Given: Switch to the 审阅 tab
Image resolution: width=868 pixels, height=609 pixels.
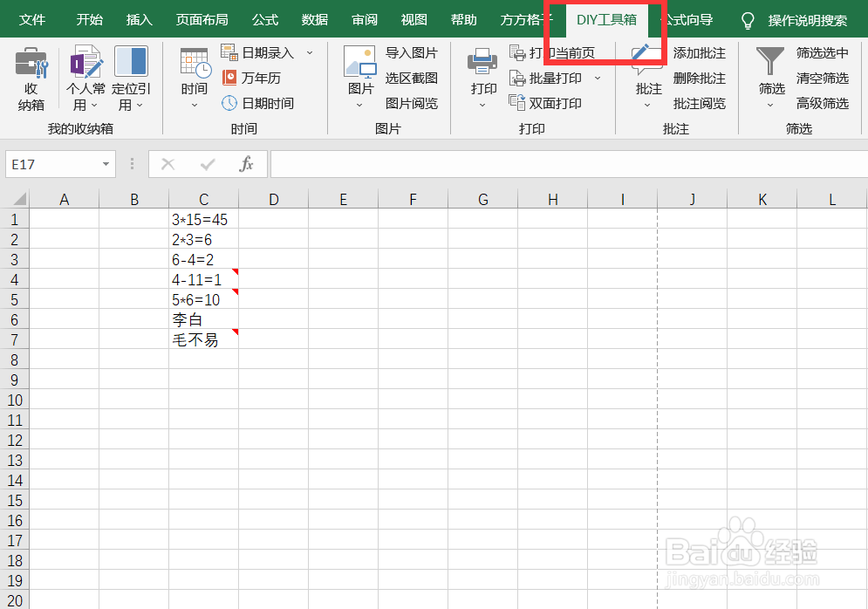Looking at the screenshot, I should 365,20.
